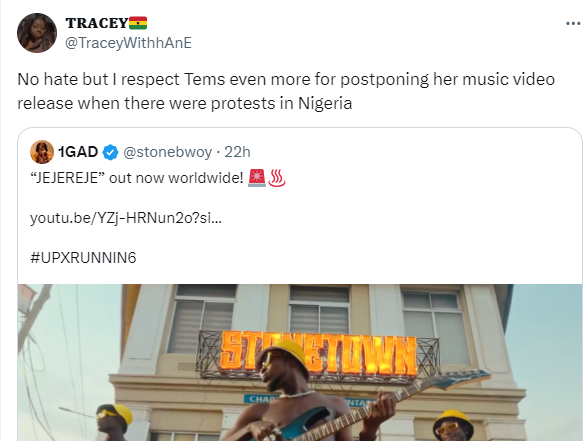Open the 1GAD profile avatar in quoted tweet
The height and width of the screenshot is (441, 584).
click(42, 152)
